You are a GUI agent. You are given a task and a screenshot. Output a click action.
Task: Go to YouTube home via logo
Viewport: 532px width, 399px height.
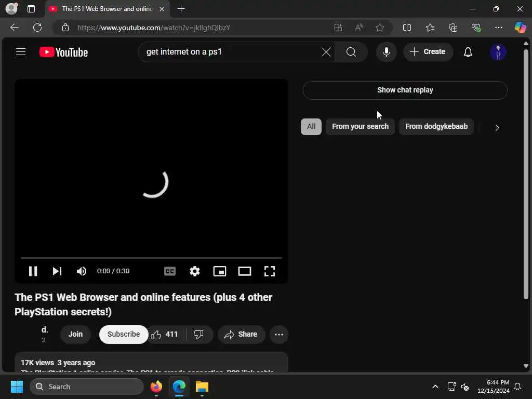pyautogui.click(x=63, y=52)
